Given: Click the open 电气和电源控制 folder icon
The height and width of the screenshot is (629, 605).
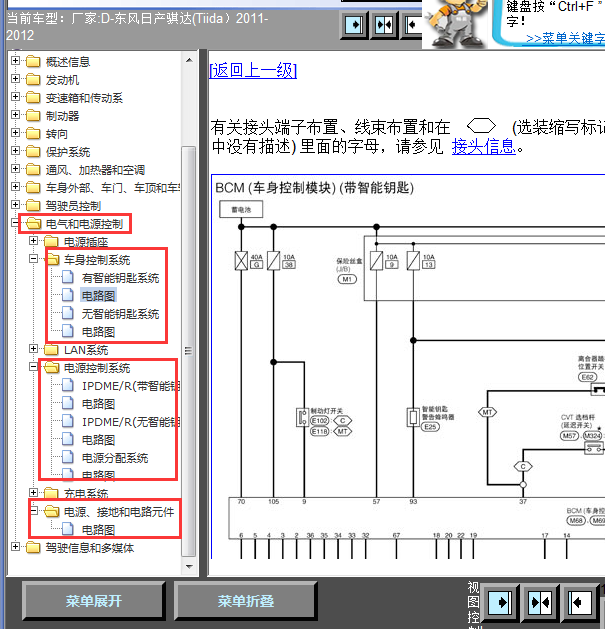Looking at the screenshot, I should click(33, 223).
